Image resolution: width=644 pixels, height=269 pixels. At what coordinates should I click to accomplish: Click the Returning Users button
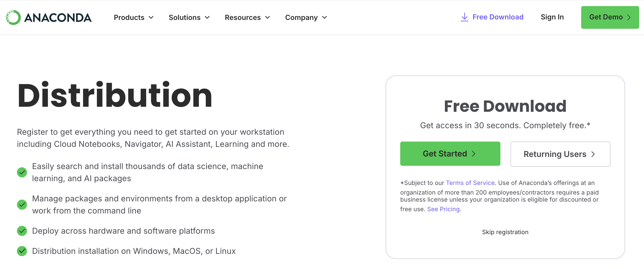coord(560,154)
